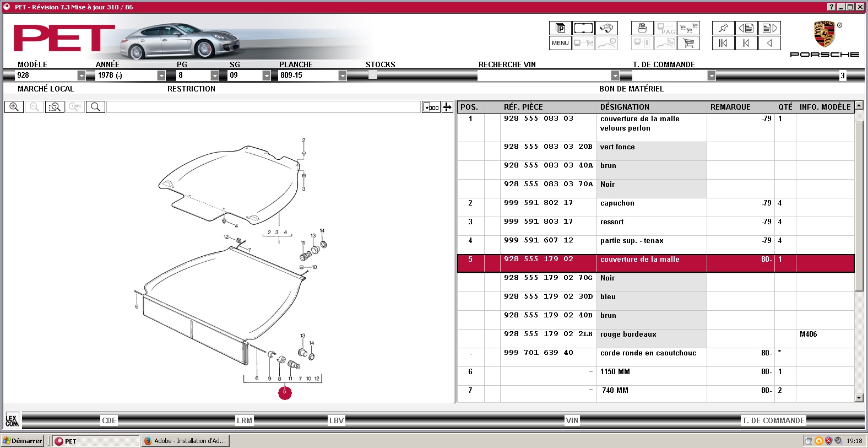Click the 100% zoom reset icon
This screenshot has height=448, width=868.
point(75,107)
